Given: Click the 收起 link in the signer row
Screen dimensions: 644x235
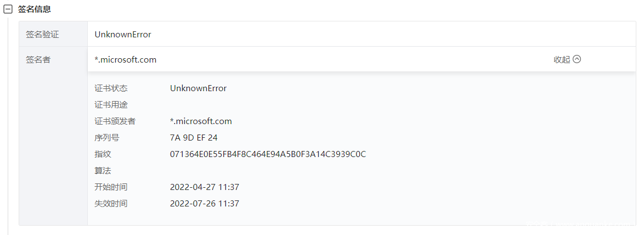Looking at the screenshot, I should coord(562,59).
